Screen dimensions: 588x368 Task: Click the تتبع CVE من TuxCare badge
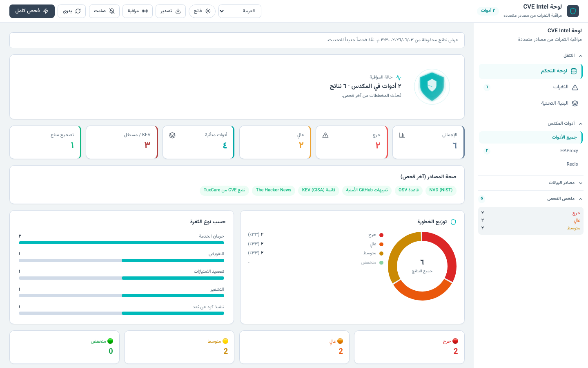tap(225, 190)
